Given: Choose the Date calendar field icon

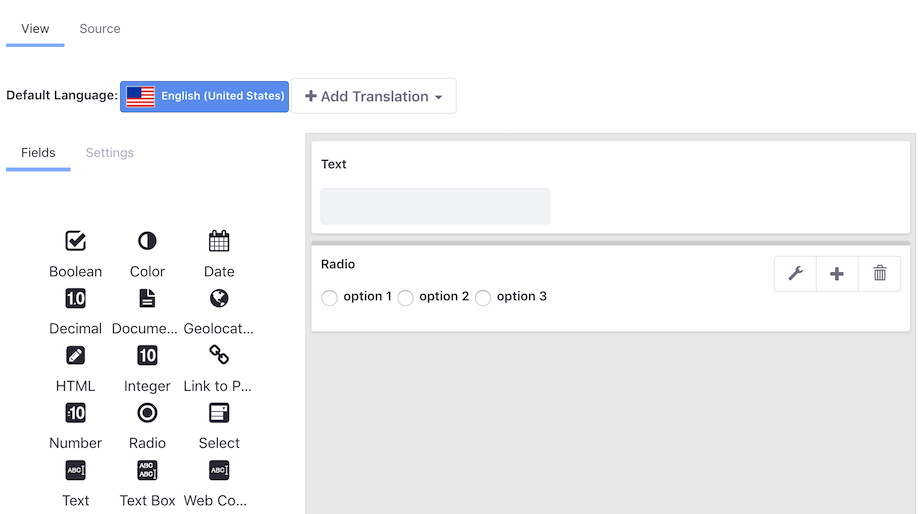Looking at the screenshot, I should (219, 241).
